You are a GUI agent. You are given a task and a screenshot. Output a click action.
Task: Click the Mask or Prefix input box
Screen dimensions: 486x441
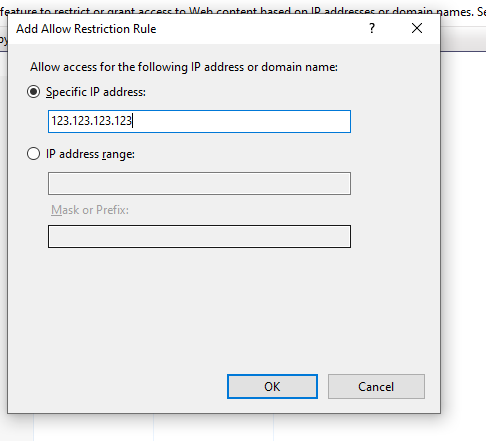tap(199, 236)
